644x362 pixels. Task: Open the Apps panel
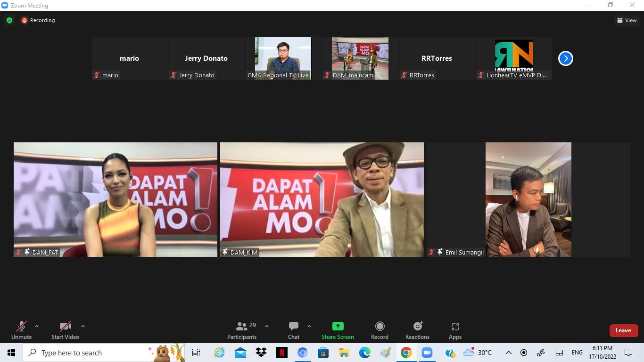(x=455, y=330)
